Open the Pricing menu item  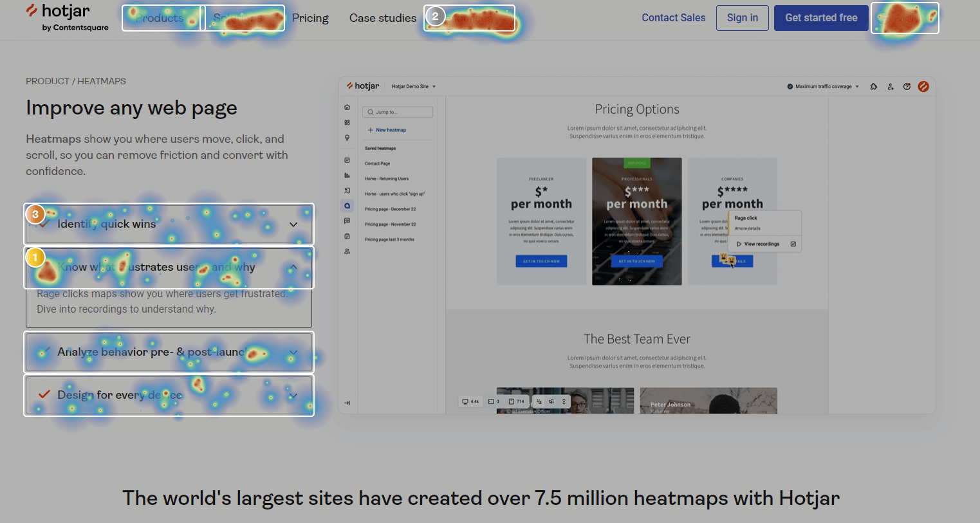[310, 18]
